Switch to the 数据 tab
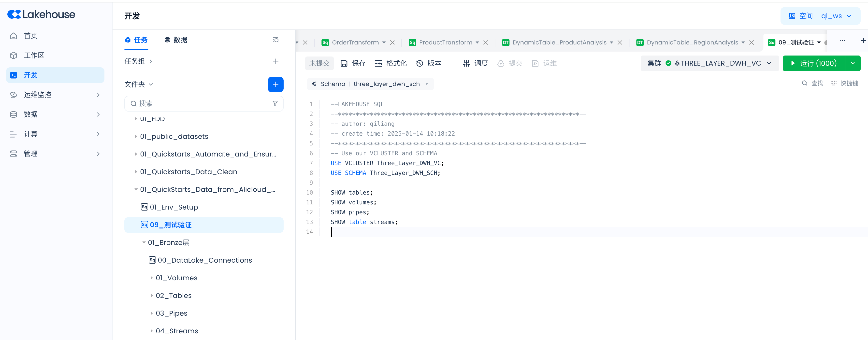Image resolution: width=868 pixels, height=340 pixels. [176, 40]
